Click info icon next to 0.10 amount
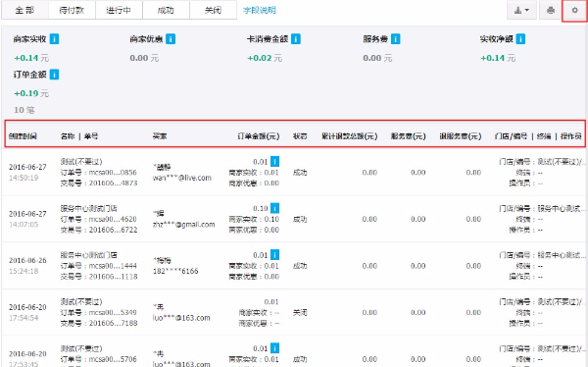The image size is (588, 367). click(274, 208)
